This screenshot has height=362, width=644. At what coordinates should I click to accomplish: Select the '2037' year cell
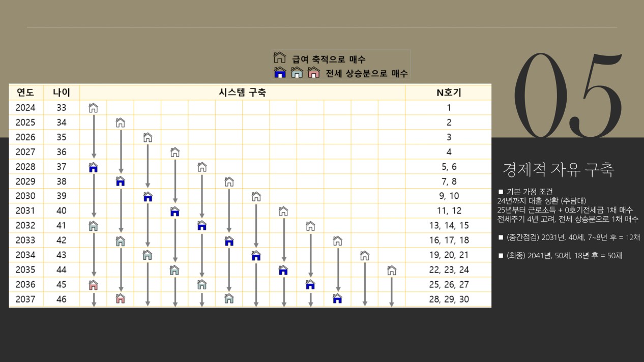coord(25,299)
